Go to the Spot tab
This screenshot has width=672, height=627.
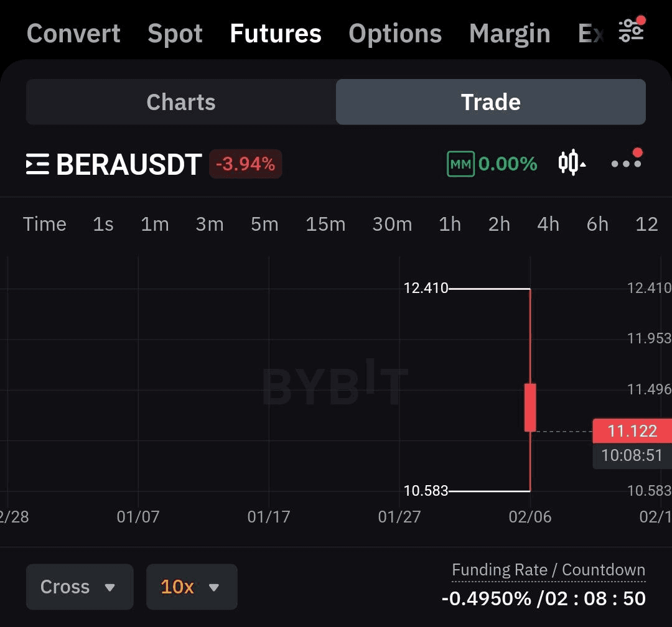click(x=175, y=34)
